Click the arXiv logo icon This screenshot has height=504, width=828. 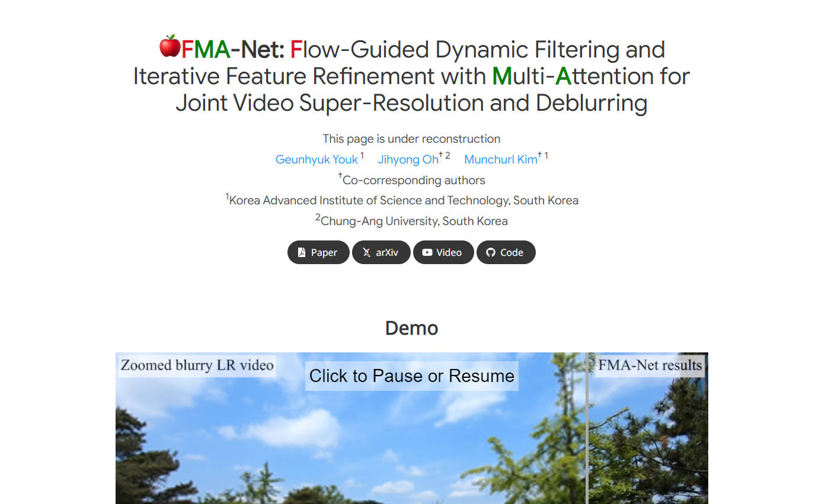[x=366, y=252]
